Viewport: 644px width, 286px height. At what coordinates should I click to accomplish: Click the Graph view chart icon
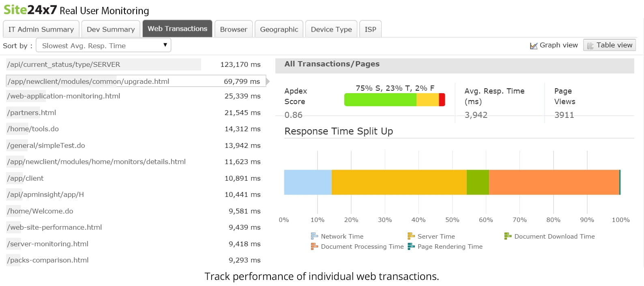pyautogui.click(x=534, y=46)
